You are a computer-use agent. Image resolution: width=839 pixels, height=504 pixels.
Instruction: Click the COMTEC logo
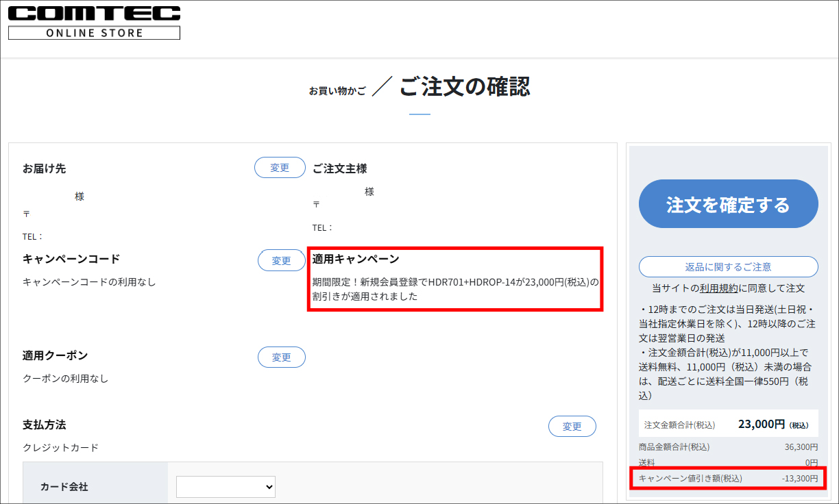(x=94, y=13)
